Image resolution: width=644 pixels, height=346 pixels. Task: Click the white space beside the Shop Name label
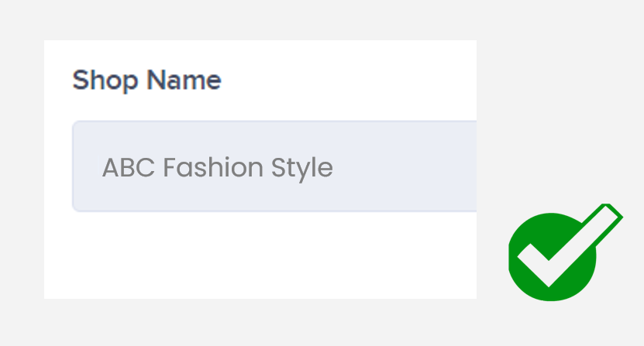point(349,81)
